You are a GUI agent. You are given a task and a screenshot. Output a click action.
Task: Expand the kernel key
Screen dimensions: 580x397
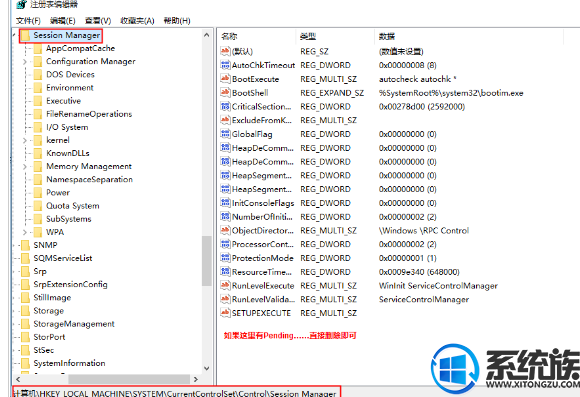tap(25, 141)
